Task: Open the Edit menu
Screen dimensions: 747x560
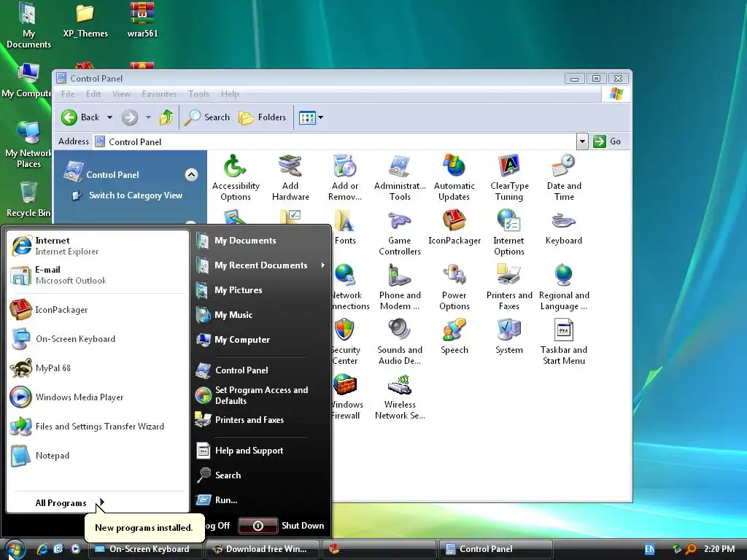Action: (93, 94)
